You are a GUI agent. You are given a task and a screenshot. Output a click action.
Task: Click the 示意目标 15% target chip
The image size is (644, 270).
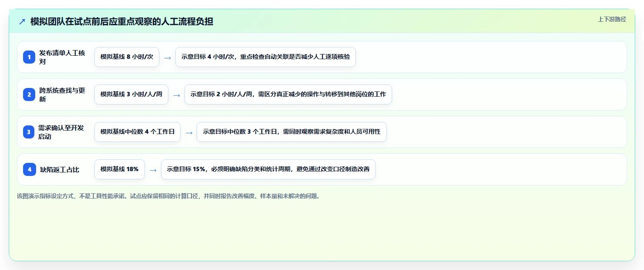coord(268,169)
